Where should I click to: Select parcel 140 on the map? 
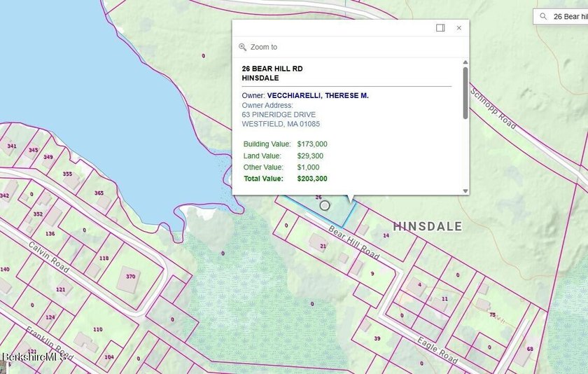(5, 269)
